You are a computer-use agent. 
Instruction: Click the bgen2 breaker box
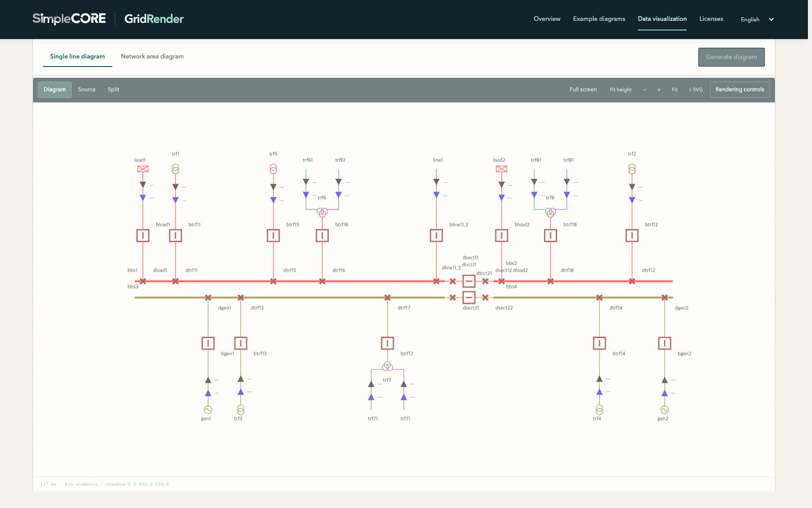coord(665,343)
